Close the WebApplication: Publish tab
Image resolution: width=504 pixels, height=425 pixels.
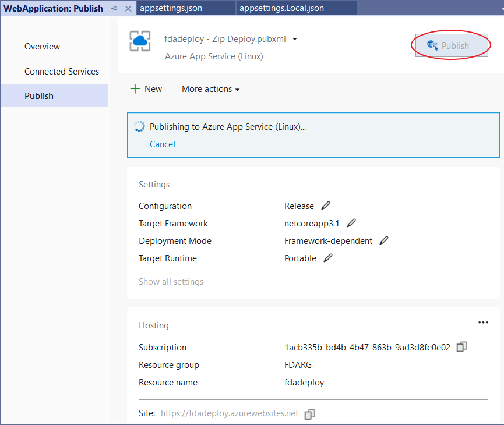pos(128,9)
